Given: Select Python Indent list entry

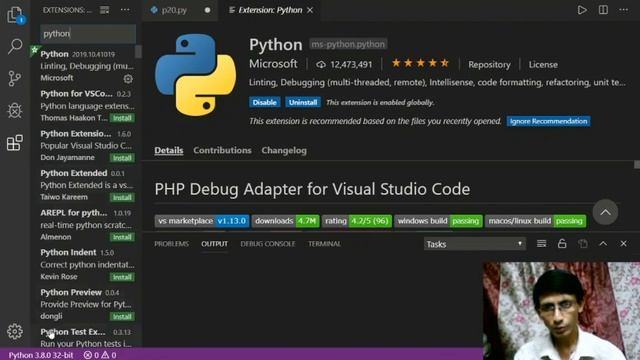Looking at the screenshot, I should pyautogui.click(x=86, y=264).
